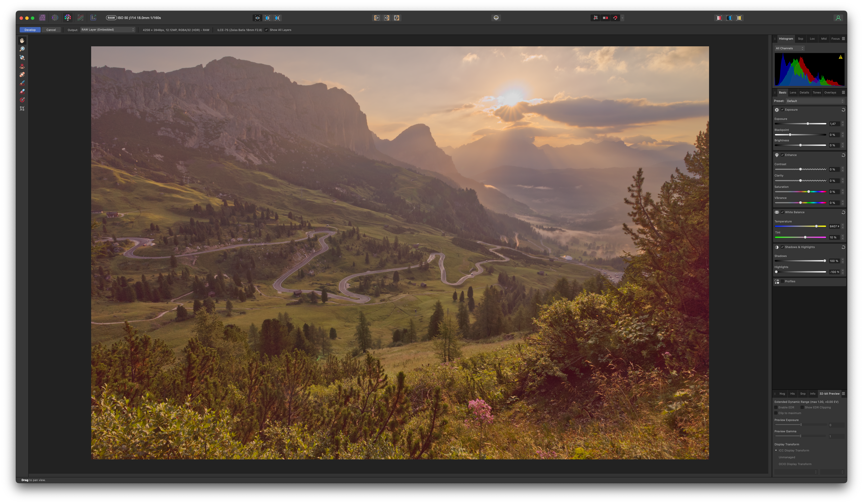Switch to the Details tab
Screen dimensions: 863x504
point(804,92)
